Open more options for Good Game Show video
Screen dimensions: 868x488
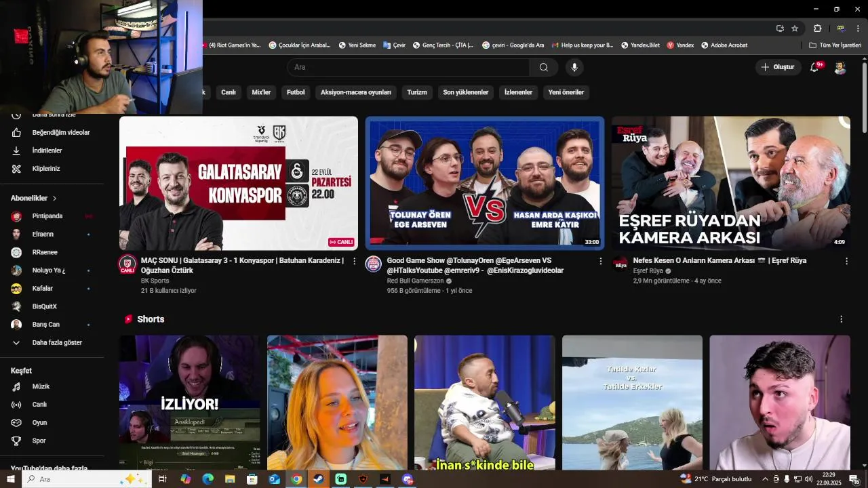click(x=600, y=261)
